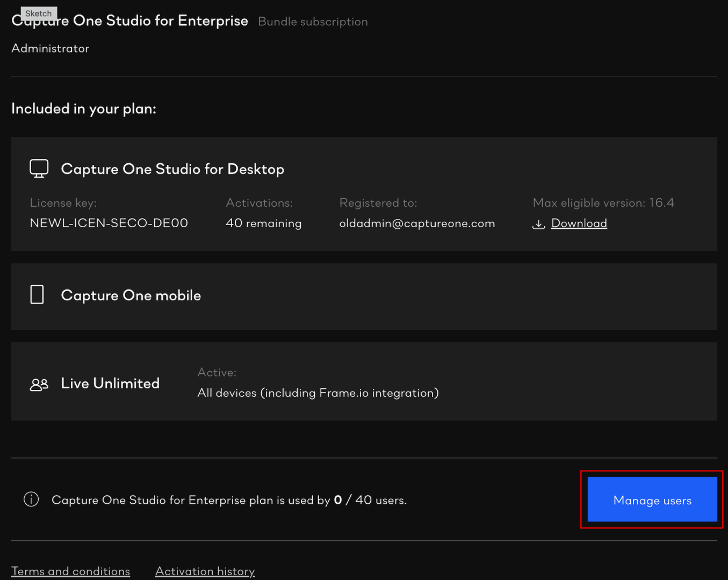Viewport: 728px width, 580px height.
Task: Select the email oldadmin@captureone.com
Action: (417, 223)
